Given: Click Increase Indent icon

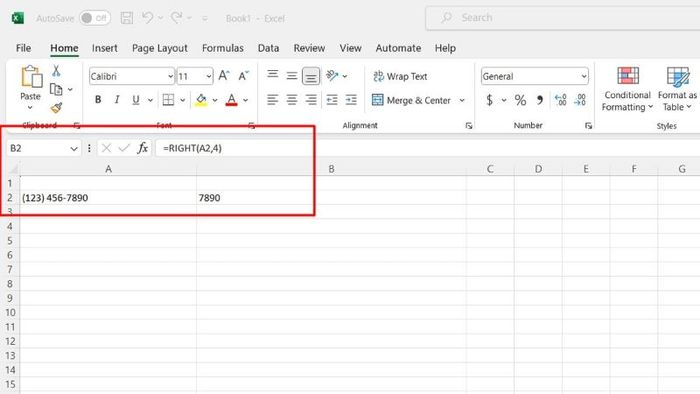Looking at the screenshot, I should [x=351, y=100].
